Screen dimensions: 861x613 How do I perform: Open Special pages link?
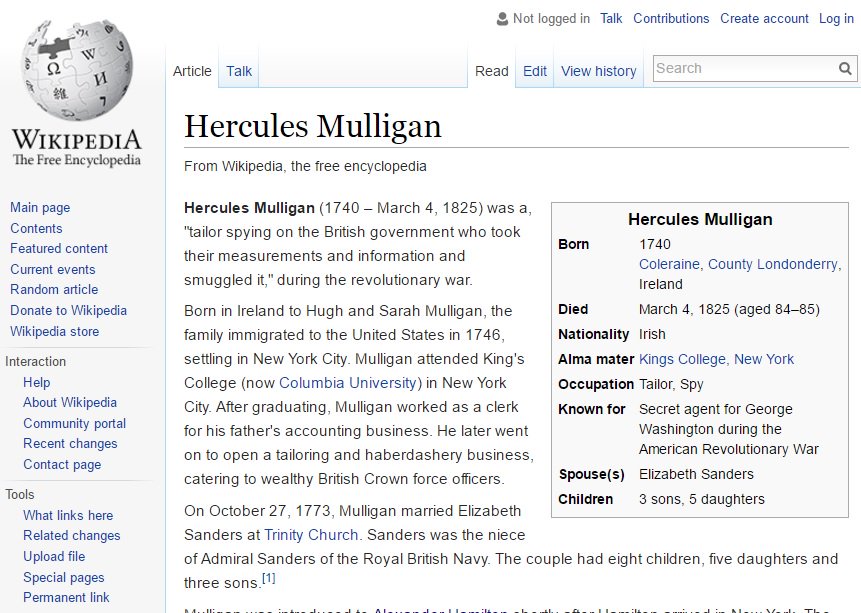click(64, 577)
